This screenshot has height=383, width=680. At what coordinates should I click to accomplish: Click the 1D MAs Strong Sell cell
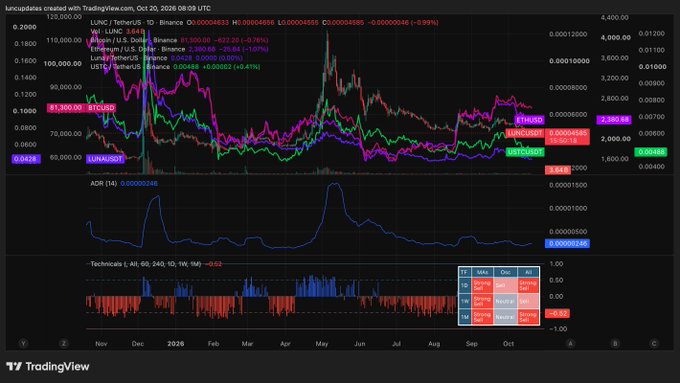coord(482,285)
